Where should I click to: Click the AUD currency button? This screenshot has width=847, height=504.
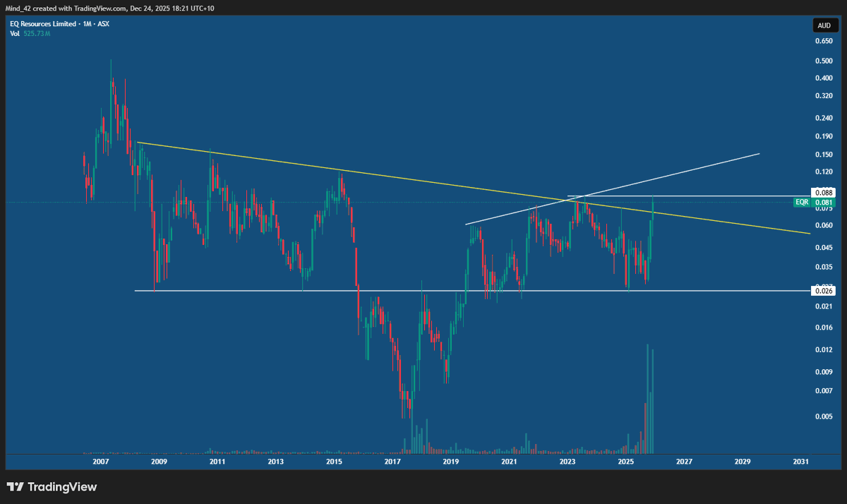824,25
